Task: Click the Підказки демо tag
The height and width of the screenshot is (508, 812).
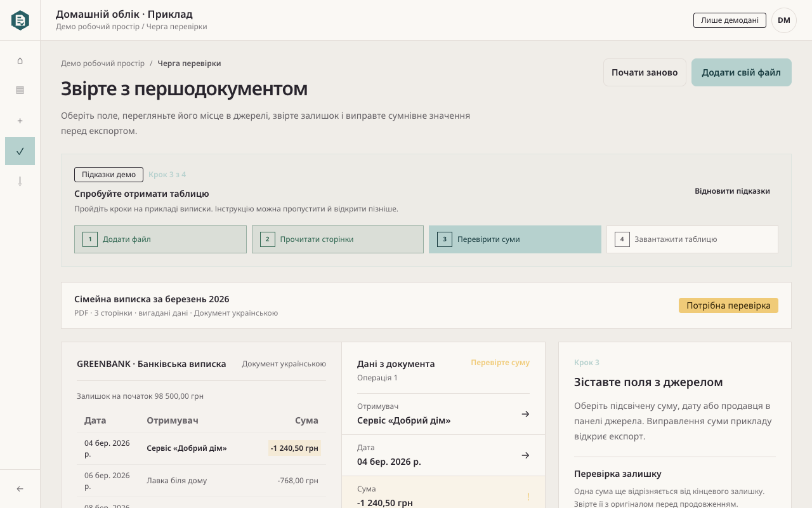Action: coord(108,175)
